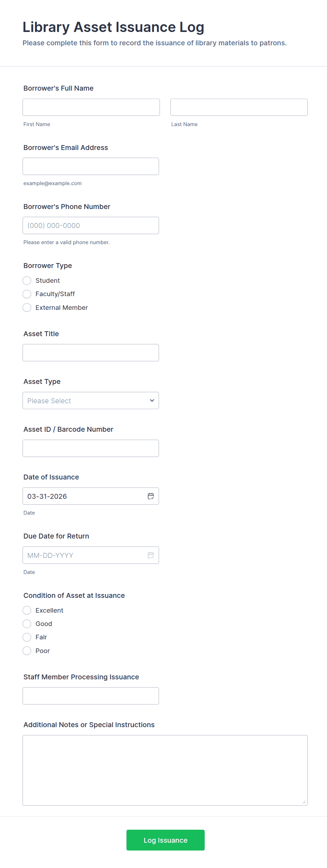327x868 pixels.
Task: Click into the Last Name field
Action: 239,107
